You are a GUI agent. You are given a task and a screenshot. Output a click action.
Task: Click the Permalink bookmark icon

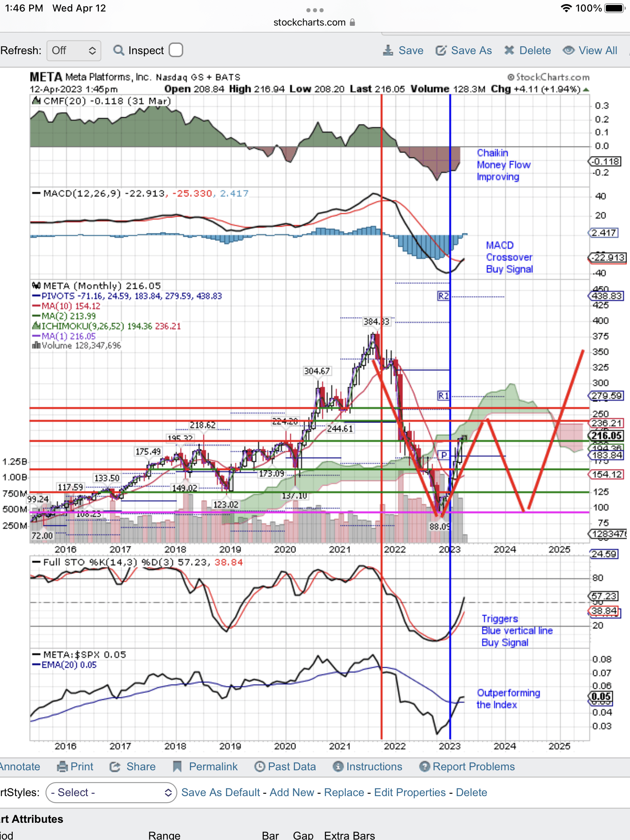pos(177,767)
